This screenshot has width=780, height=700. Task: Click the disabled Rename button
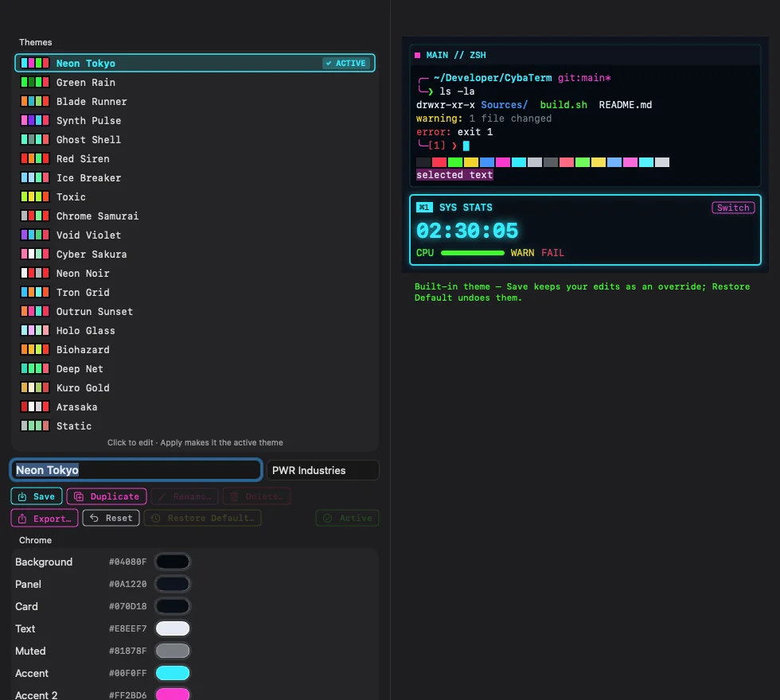pos(185,496)
